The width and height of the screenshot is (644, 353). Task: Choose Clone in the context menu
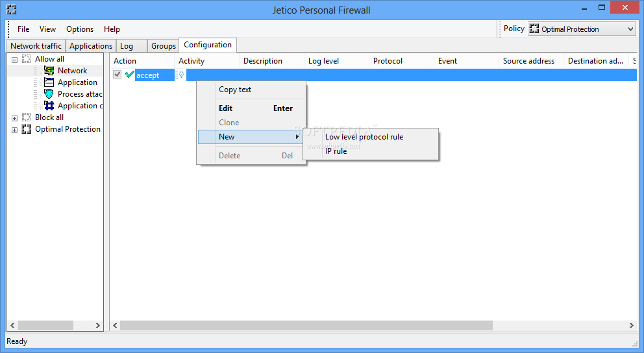[x=251, y=123]
